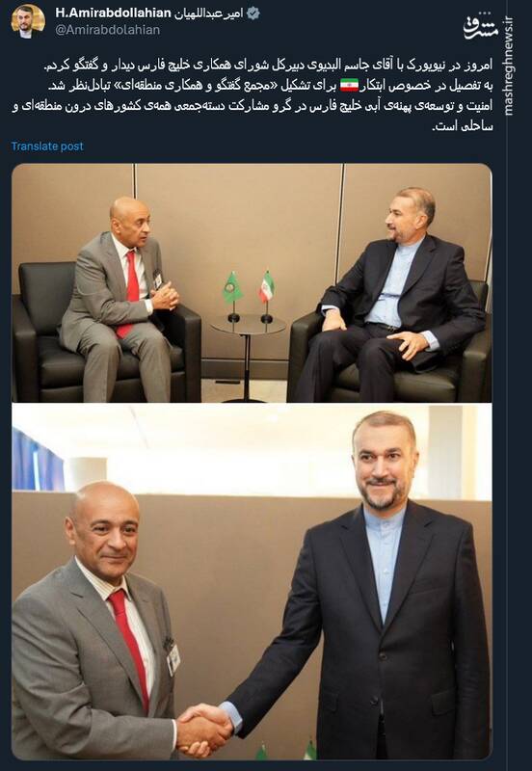Click the mashreghnews.ir vertical watermark

(x=510, y=66)
